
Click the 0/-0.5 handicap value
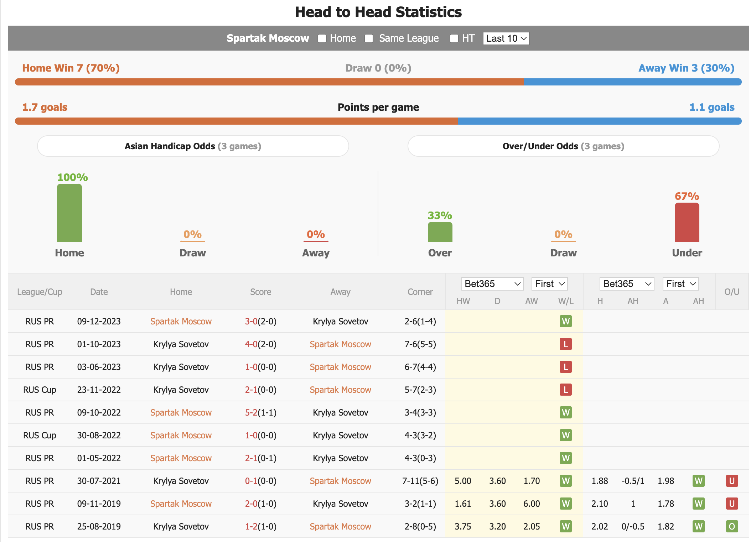[x=633, y=526]
